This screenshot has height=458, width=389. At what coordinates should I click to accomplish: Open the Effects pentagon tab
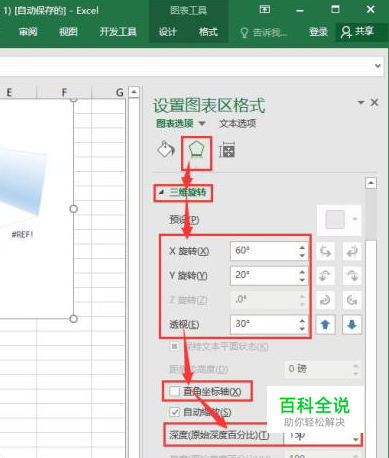(196, 149)
